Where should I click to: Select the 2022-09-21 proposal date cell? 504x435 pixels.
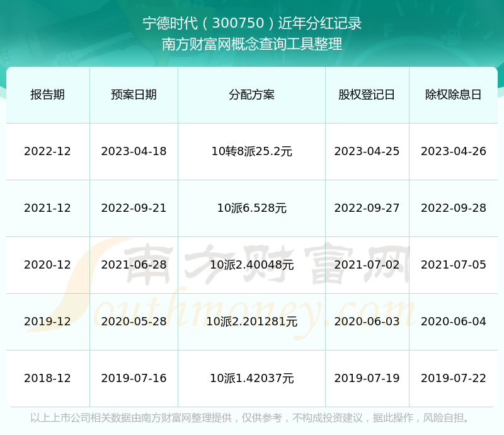pos(134,208)
